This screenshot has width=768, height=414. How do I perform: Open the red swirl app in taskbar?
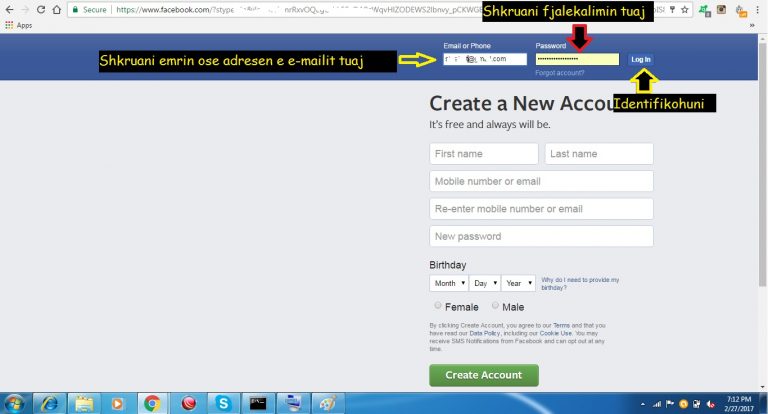[x=189, y=403]
